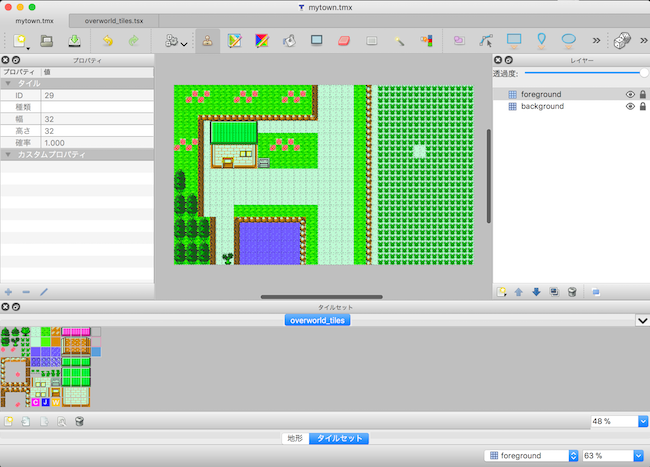Select the Insert Rectangle tool
The width and height of the screenshot is (650, 467).
pos(514,41)
